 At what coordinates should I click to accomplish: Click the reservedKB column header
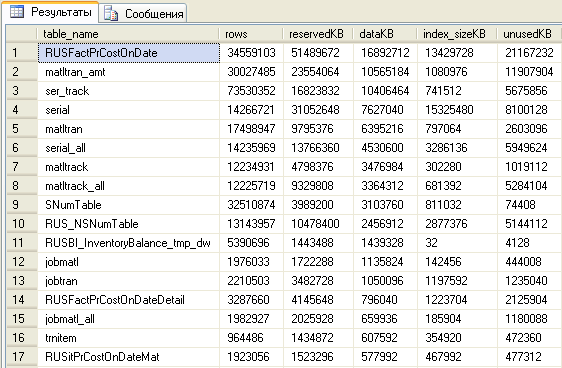coord(318,34)
